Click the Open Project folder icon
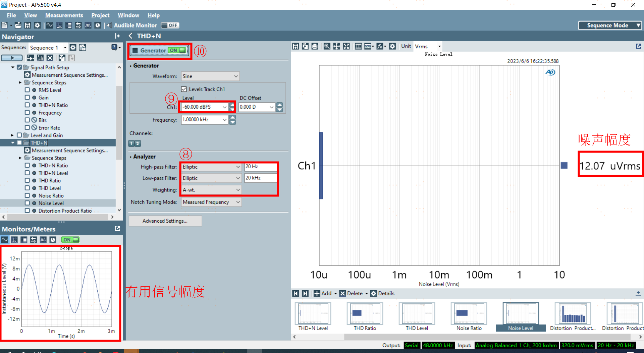This screenshot has width=644, height=353. click(18, 25)
